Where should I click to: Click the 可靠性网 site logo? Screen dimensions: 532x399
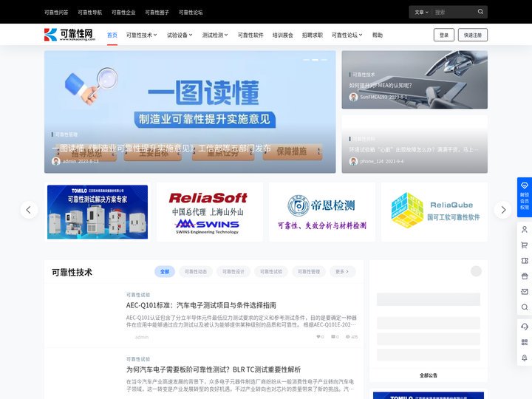point(69,35)
